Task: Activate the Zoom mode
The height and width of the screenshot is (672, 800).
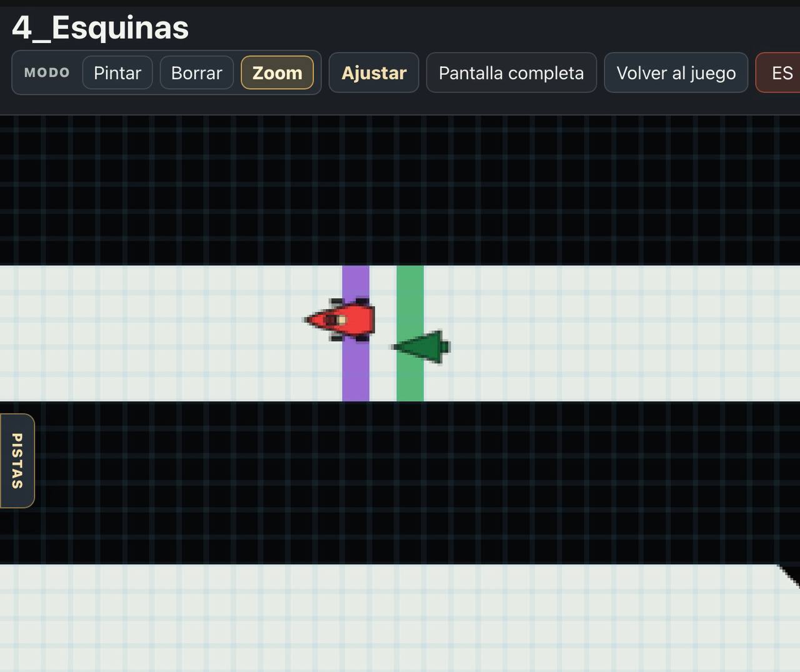Action: 277,73
